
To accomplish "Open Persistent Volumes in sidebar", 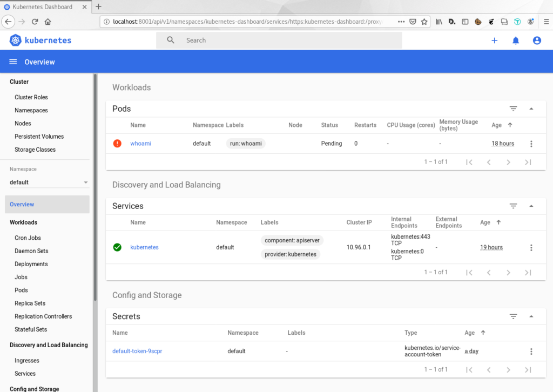I will tap(39, 137).
